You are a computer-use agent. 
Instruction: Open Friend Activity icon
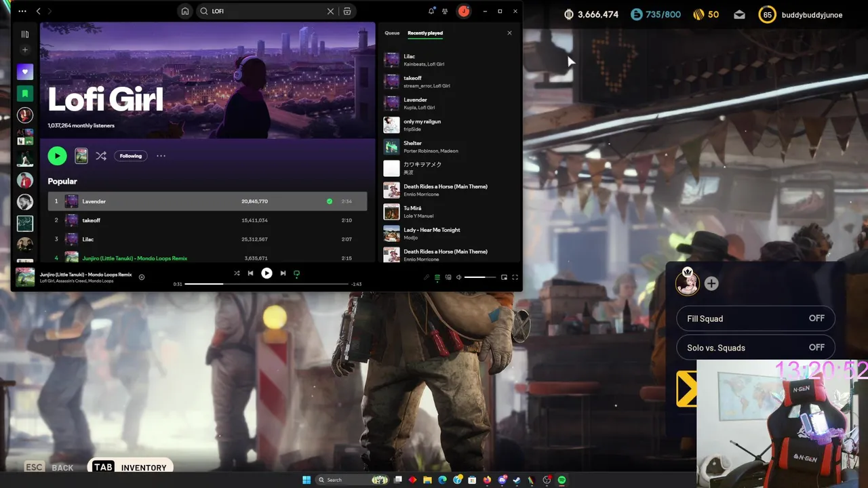(445, 11)
